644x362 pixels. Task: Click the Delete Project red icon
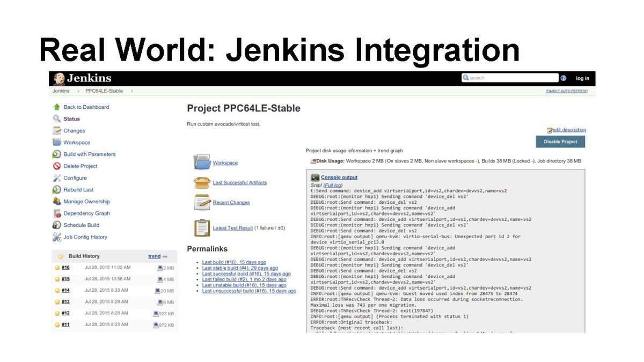(57, 166)
